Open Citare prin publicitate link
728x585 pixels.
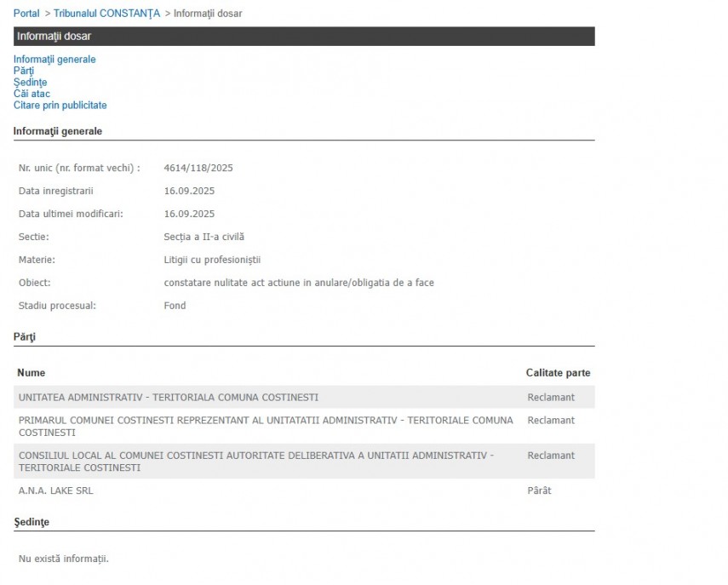pos(60,106)
